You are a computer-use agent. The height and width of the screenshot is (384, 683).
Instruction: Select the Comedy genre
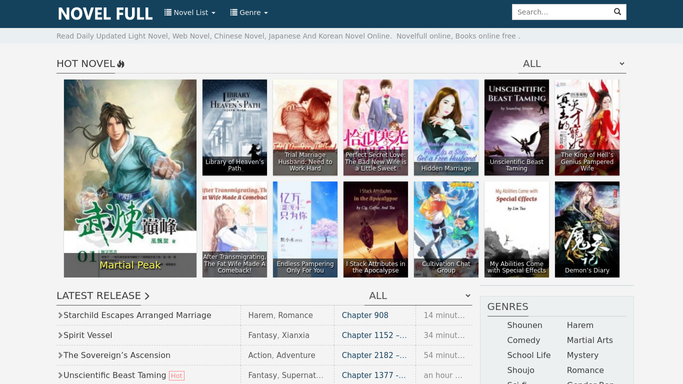pos(524,340)
